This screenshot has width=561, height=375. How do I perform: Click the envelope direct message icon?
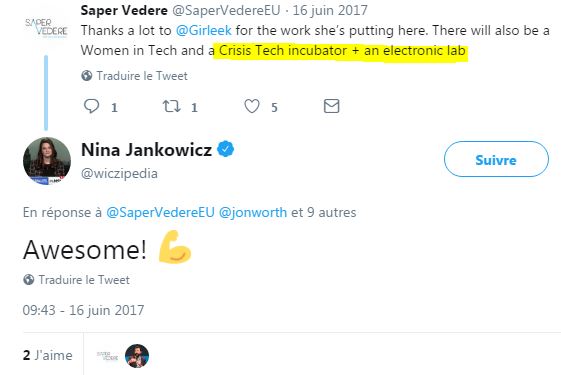point(331,106)
